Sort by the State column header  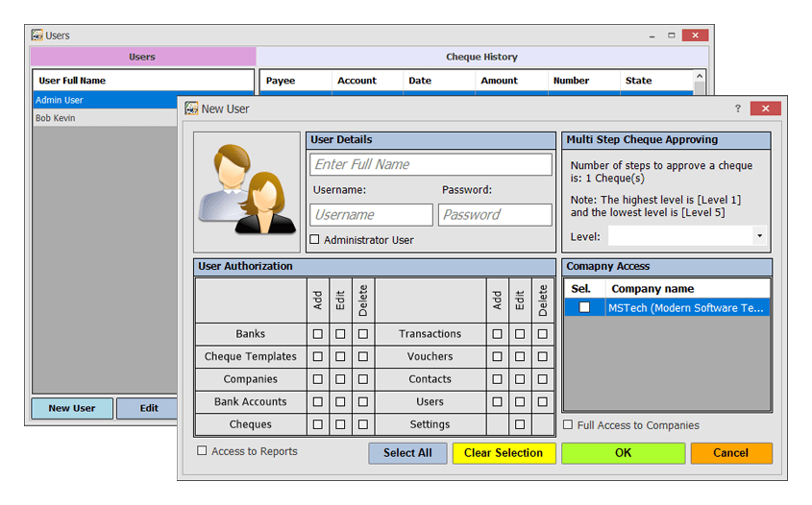click(x=656, y=81)
